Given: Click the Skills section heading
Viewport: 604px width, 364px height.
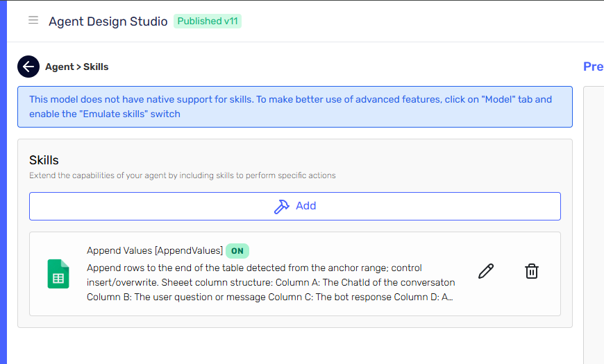Looking at the screenshot, I should 44,160.
